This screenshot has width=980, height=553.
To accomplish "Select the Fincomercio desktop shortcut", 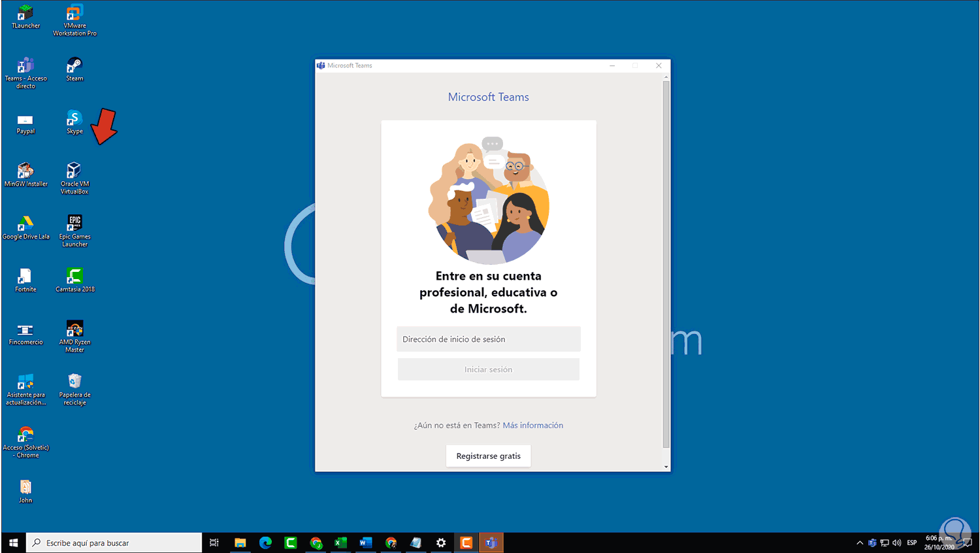I will click(x=25, y=333).
